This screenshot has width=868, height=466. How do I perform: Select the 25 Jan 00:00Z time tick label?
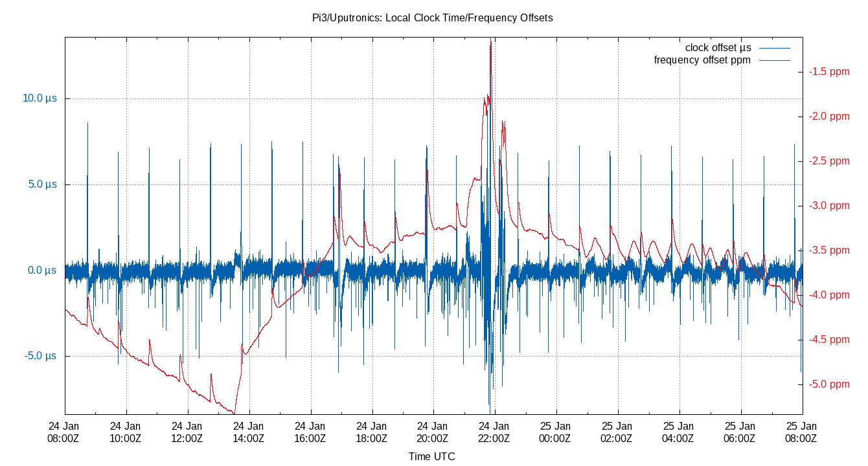[x=556, y=432]
